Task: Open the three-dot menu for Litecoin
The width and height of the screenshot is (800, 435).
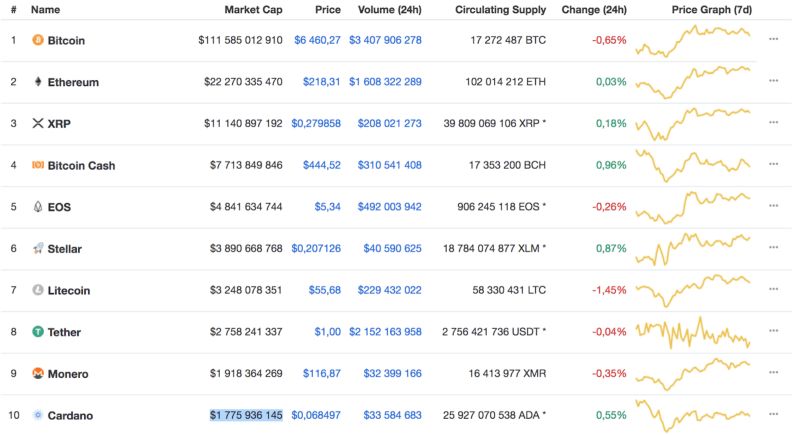Action: tap(773, 290)
